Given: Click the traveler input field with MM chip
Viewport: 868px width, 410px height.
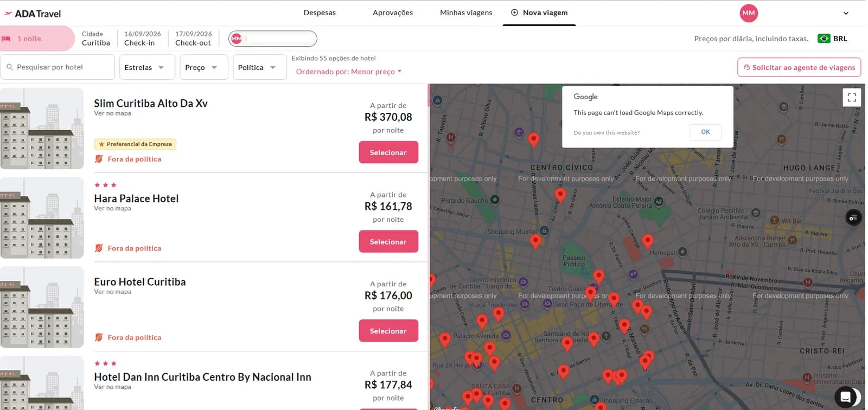Looking at the screenshot, I should pyautogui.click(x=273, y=39).
